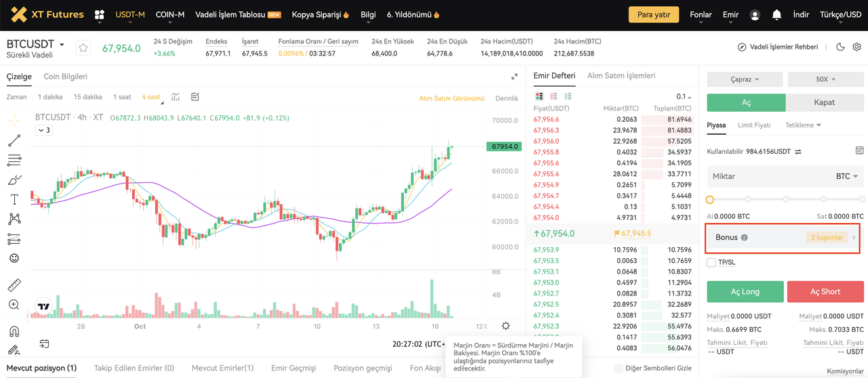Enable the TP/SL checkbox
Viewport: 868px width, 378px height.
click(711, 262)
